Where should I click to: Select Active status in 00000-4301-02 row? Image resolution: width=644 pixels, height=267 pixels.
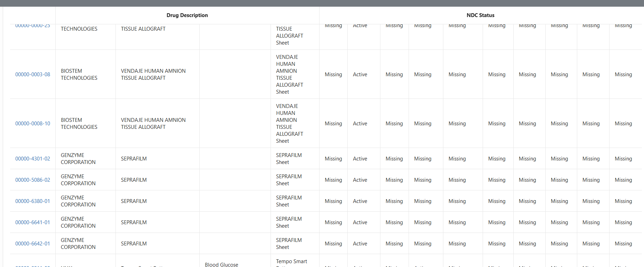click(x=360, y=159)
